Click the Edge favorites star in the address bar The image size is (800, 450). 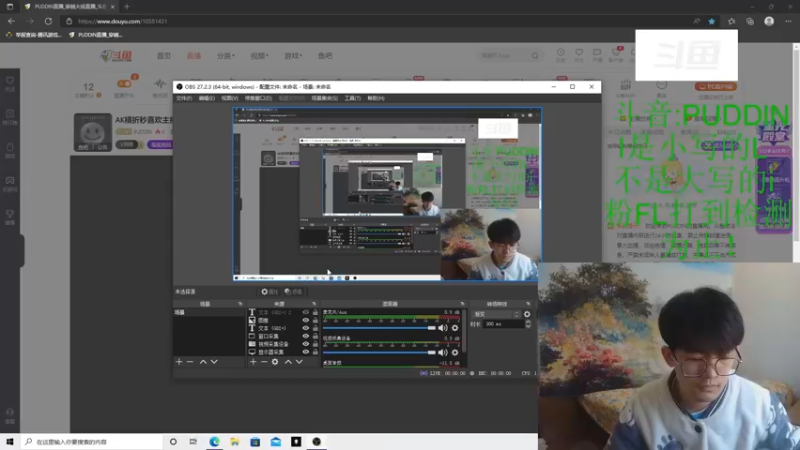tap(712, 21)
